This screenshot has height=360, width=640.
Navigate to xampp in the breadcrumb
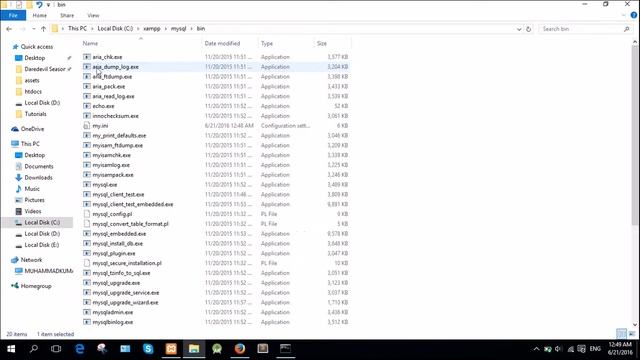click(x=152, y=29)
